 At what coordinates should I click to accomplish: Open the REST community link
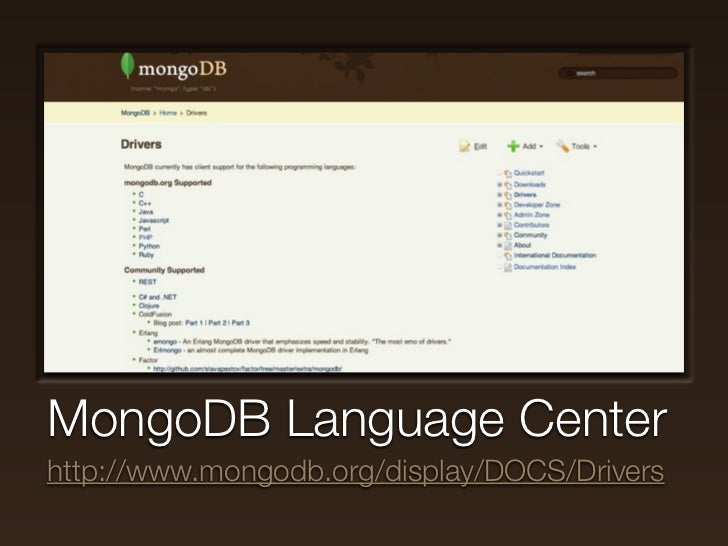[x=147, y=282]
